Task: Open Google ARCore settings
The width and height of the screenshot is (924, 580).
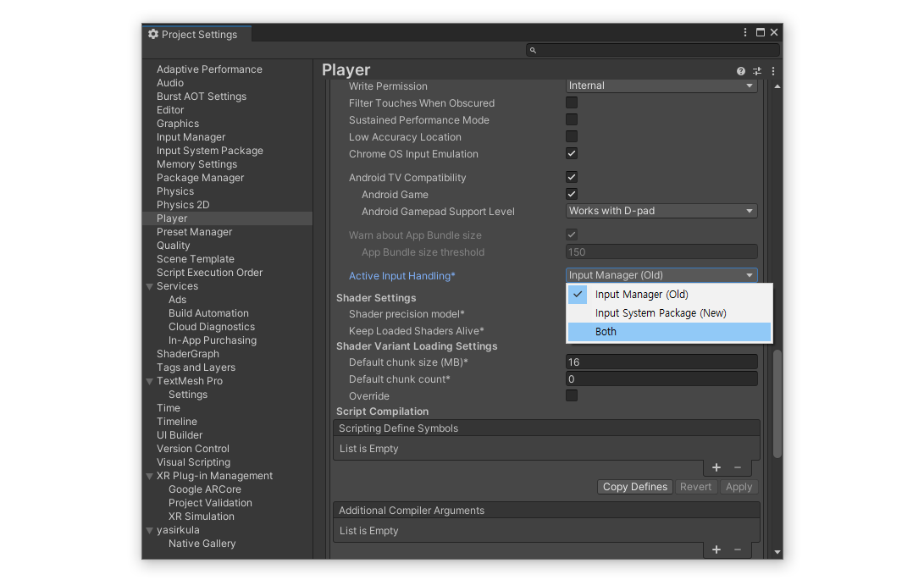Action: (204, 489)
